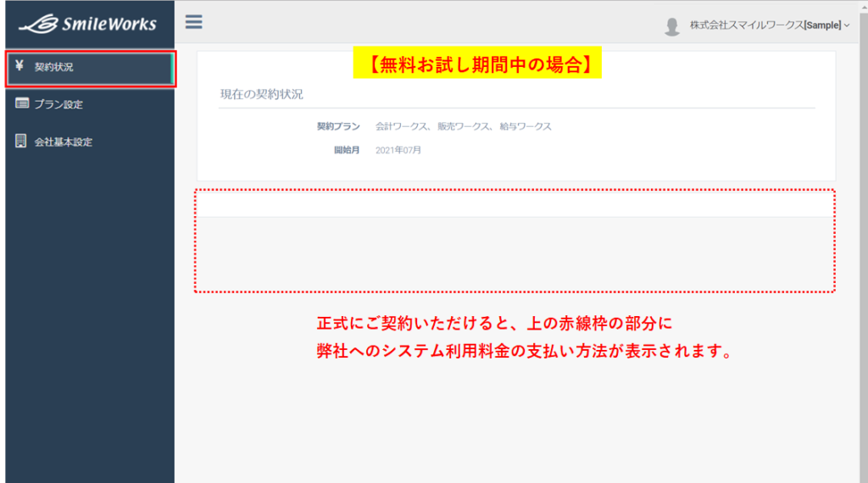868x483 pixels.
Task: Open the プラン設定 menu item
Action: [x=90, y=104]
